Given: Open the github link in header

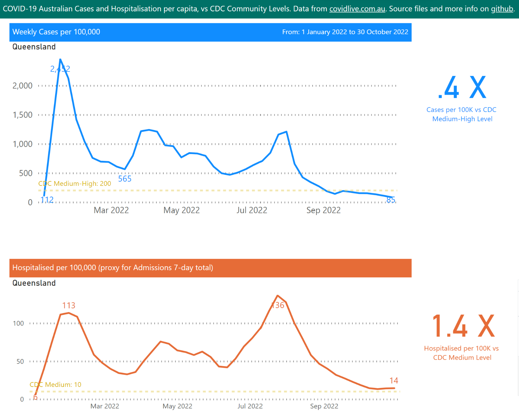Looking at the screenshot, I should [x=502, y=9].
